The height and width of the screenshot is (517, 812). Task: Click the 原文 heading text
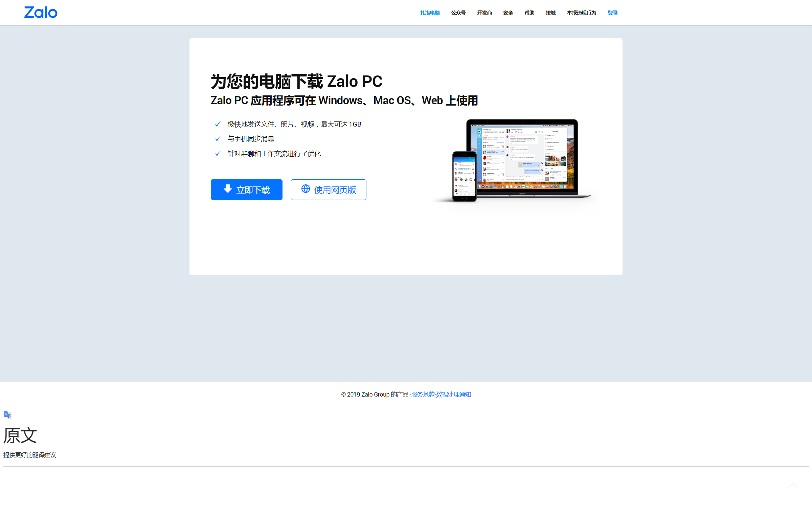click(20, 435)
